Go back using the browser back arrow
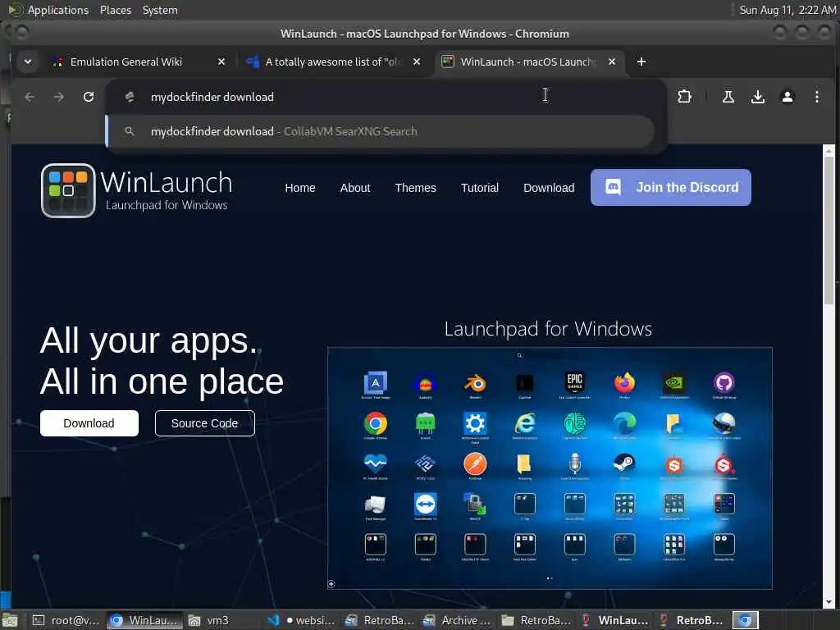 (30, 97)
